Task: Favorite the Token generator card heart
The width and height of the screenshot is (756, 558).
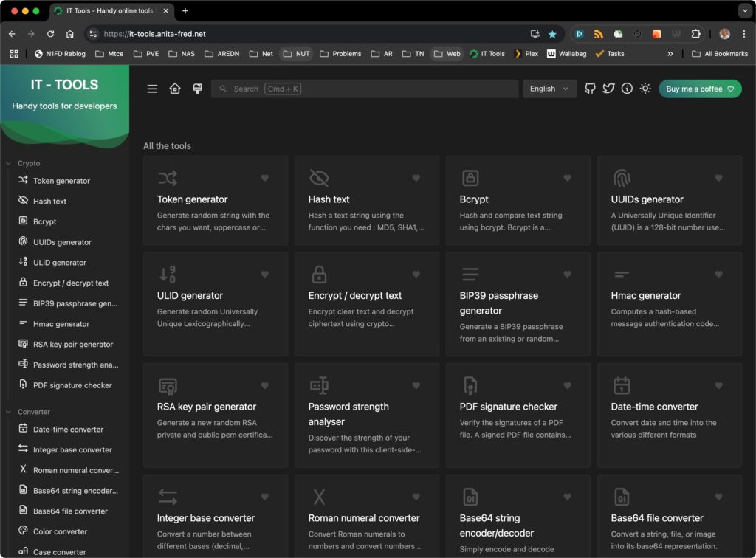Action: coord(265,178)
